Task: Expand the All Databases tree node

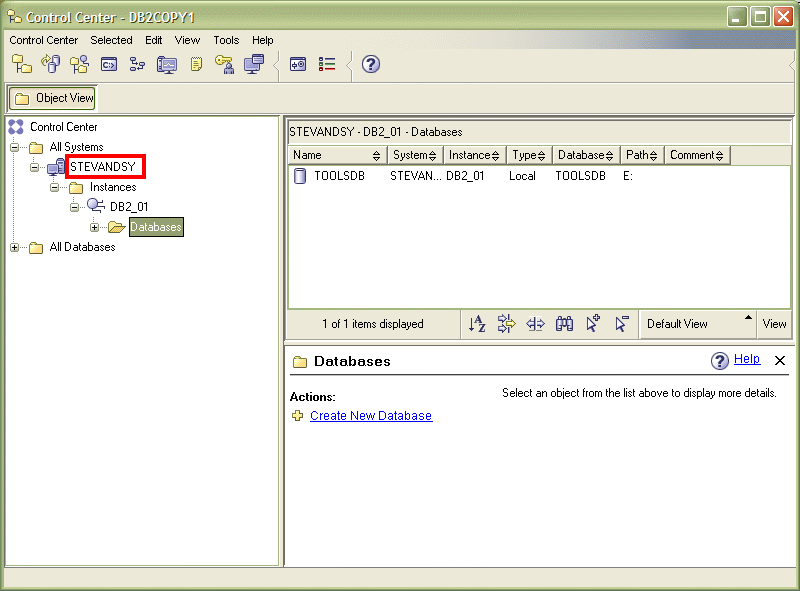Action: tap(14, 248)
